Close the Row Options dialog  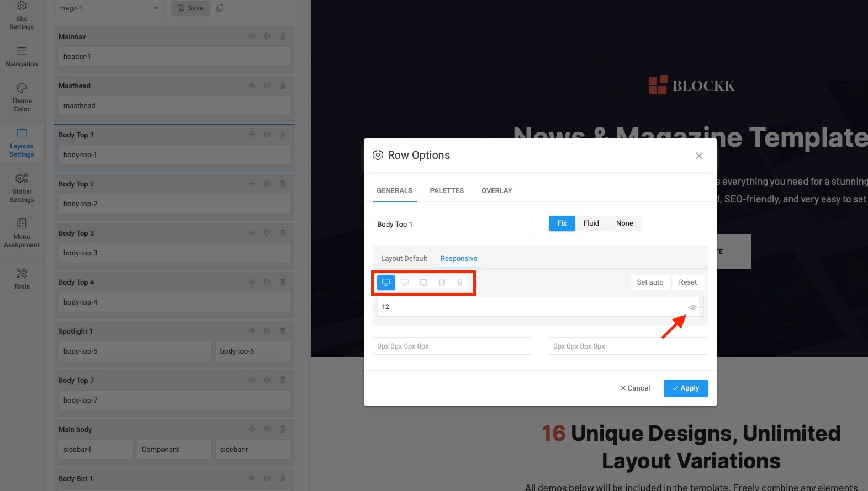[699, 156]
